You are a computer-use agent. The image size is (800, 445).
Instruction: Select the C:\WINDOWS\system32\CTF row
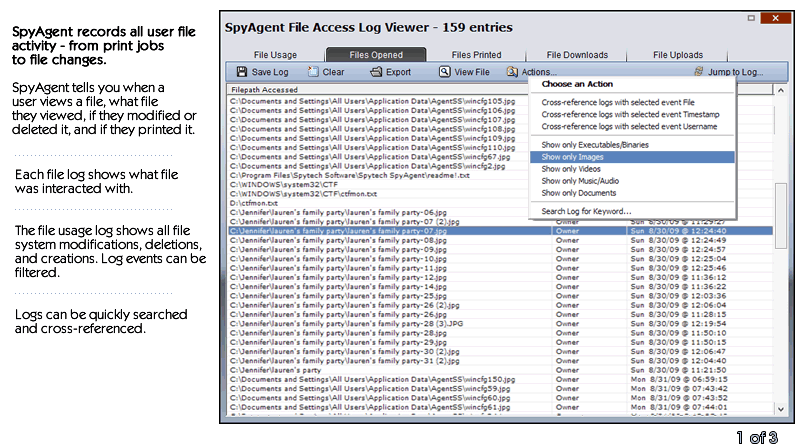[379, 185]
